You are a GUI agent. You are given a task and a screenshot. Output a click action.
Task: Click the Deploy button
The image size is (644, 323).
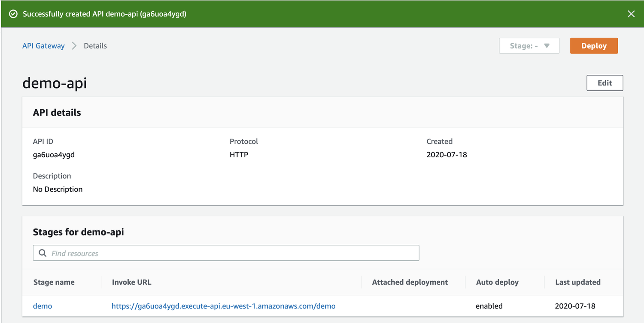pos(594,46)
